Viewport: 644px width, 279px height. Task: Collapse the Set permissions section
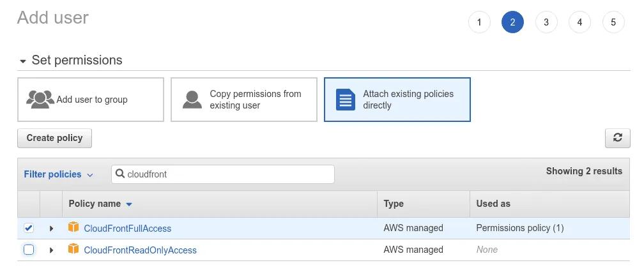pos(23,61)
